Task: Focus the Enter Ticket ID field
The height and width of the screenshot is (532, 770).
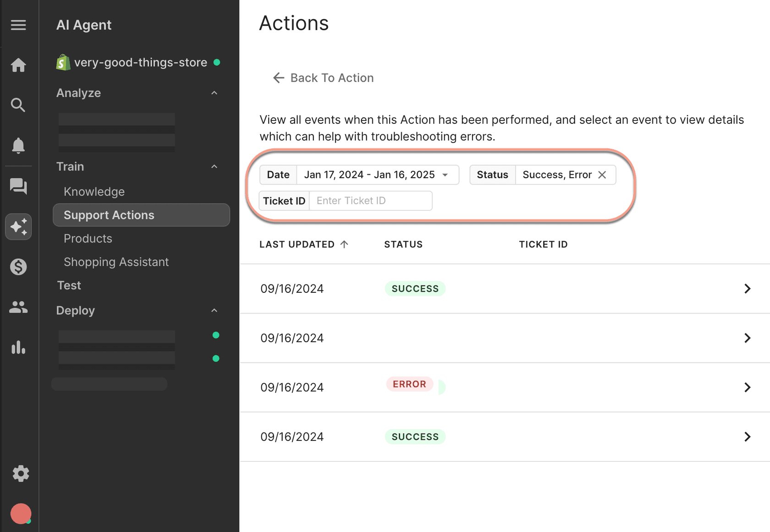Action: 371,201
